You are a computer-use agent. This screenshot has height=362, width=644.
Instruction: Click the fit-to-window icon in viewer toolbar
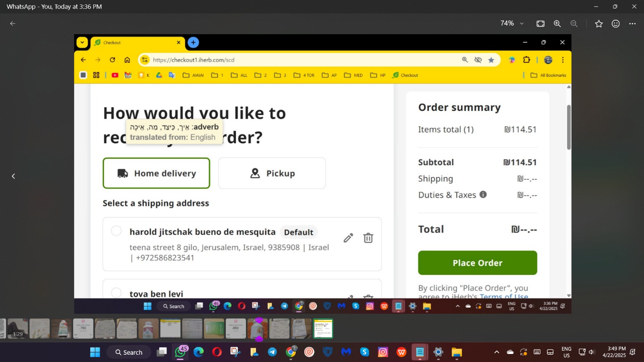point(541,24)
